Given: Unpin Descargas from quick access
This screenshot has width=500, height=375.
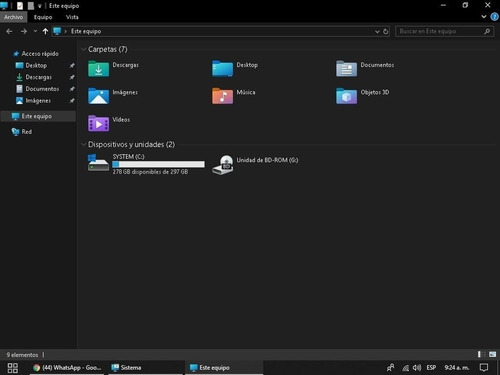Looking at the screenshot, I should (72, 77).
